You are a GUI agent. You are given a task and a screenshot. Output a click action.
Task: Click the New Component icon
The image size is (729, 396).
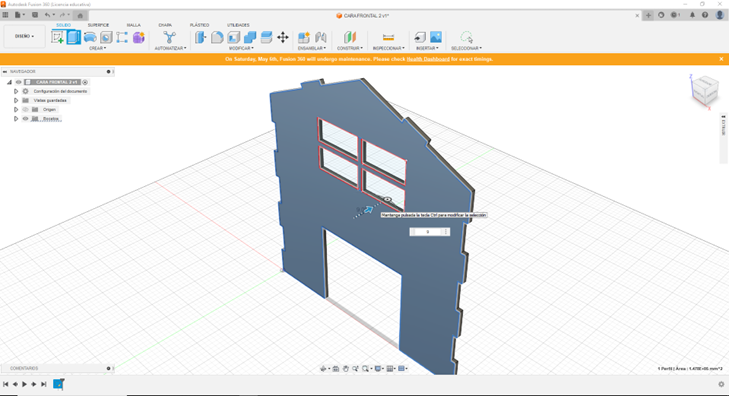(304, 37)
